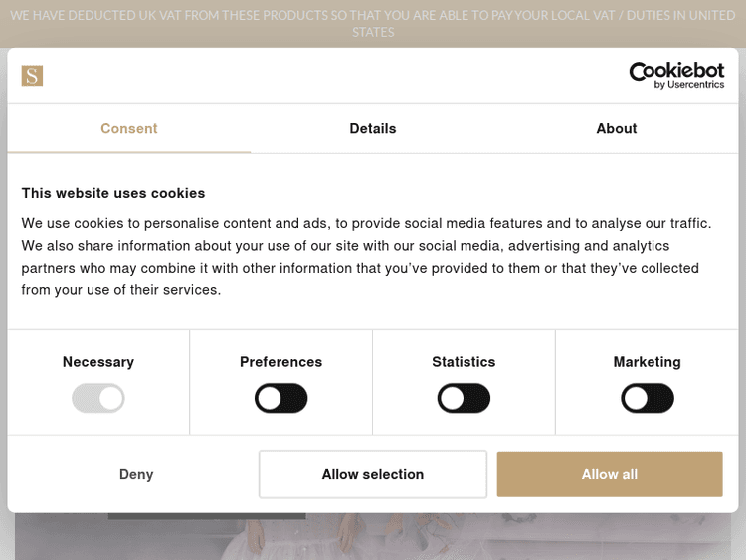The width and height of the screenshot is (746, 560).
Task: Switch to the Consent tab
Action: [x=129, y=129]
